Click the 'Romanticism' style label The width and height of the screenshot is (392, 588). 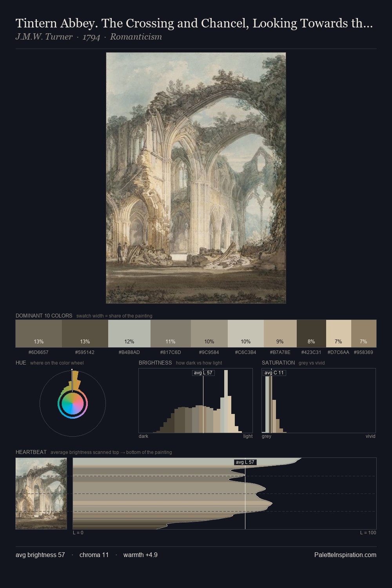click(x=136, y=37)
